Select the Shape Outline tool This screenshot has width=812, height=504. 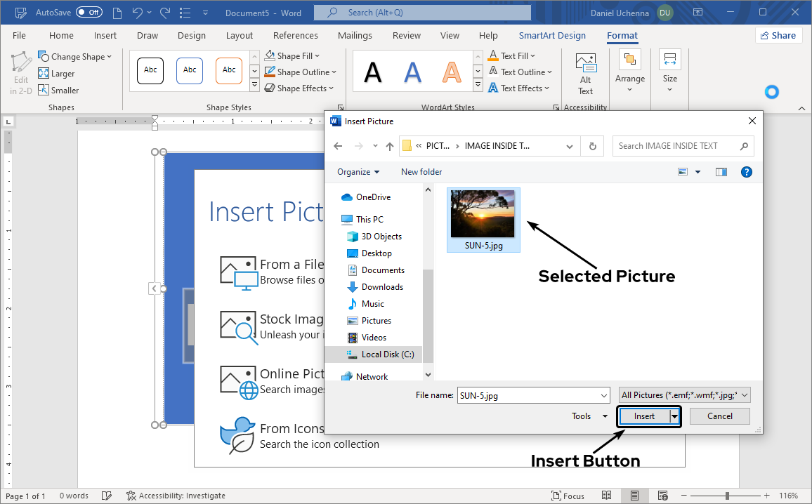click(x=299, y=72)
